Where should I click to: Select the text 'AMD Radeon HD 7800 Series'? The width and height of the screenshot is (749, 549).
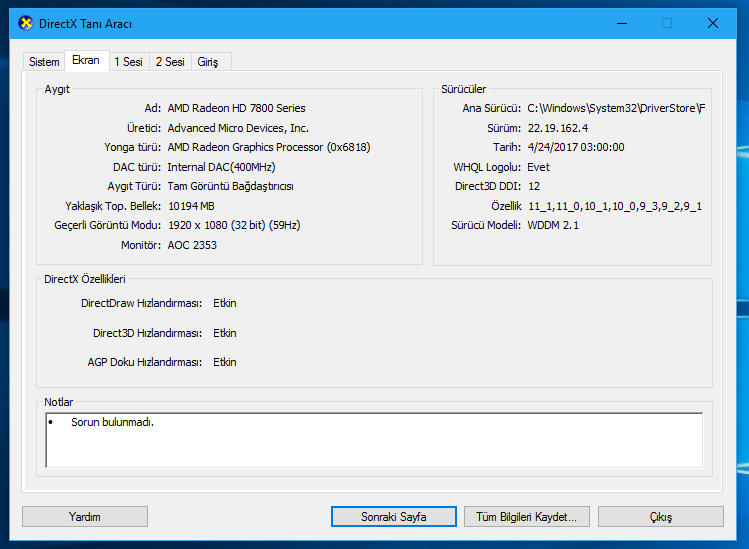click(236, 108)
